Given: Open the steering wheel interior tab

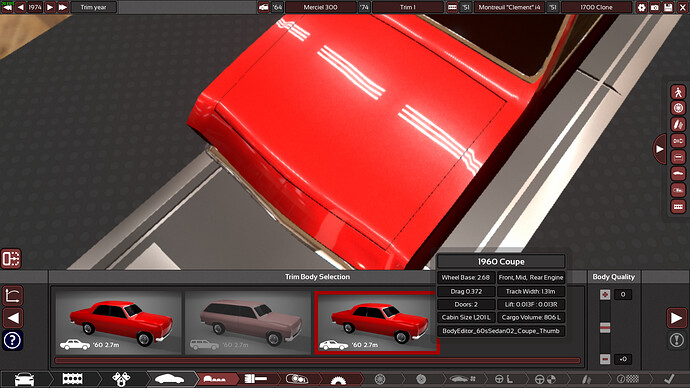Looking at the screenshot, I should (x=503, y=379).
